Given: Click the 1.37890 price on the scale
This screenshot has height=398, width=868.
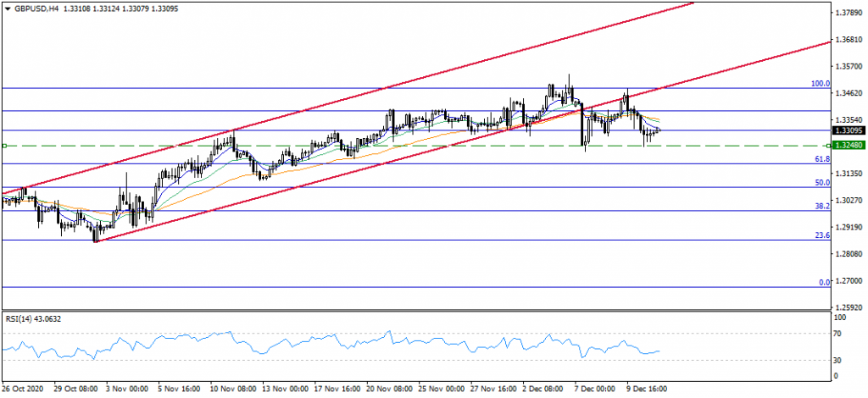Looking at the screenshot, I should (848, 14).
